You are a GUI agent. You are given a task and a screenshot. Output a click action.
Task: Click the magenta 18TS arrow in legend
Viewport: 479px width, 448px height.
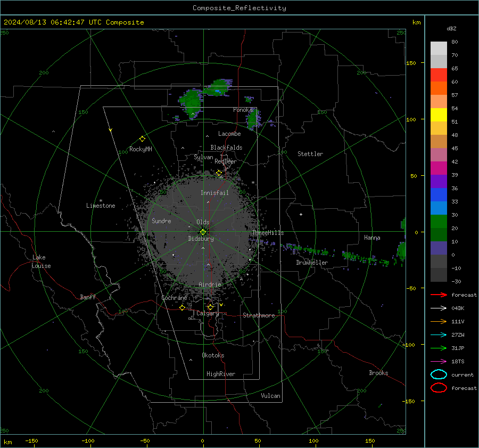[439, 362]
